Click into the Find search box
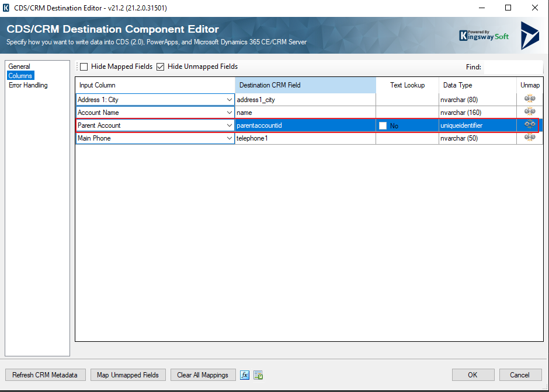549x392 pixels. tap(513, 67)
